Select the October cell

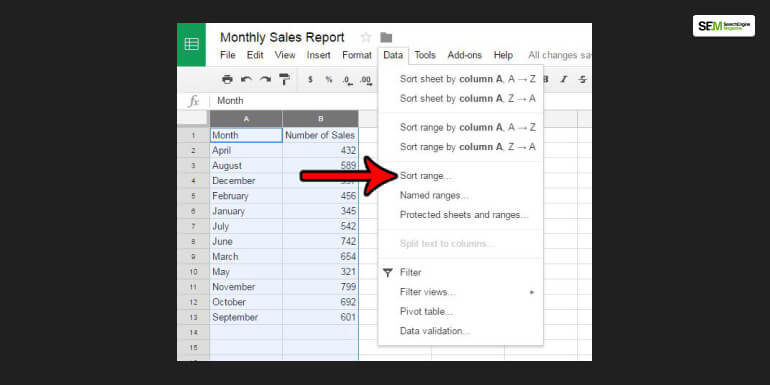(246, 302)
